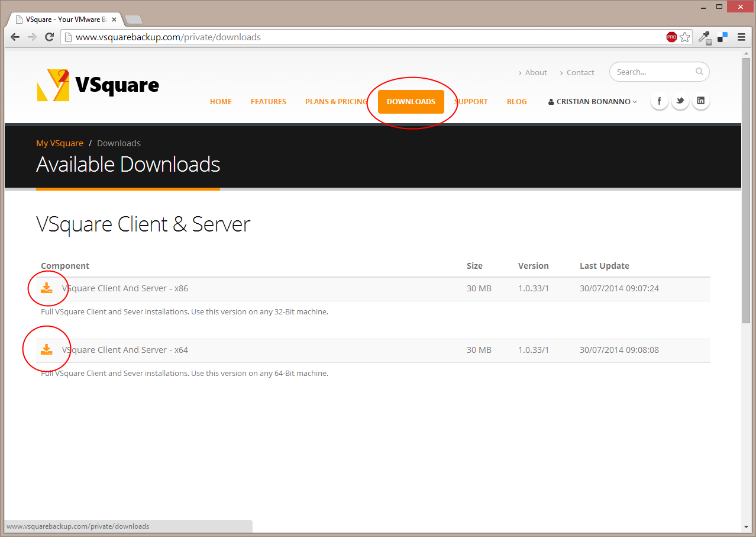The image size is (756, 537).
Task: Click the date 30/07/2014 09:08:08
Action: (x=619, y=350)
